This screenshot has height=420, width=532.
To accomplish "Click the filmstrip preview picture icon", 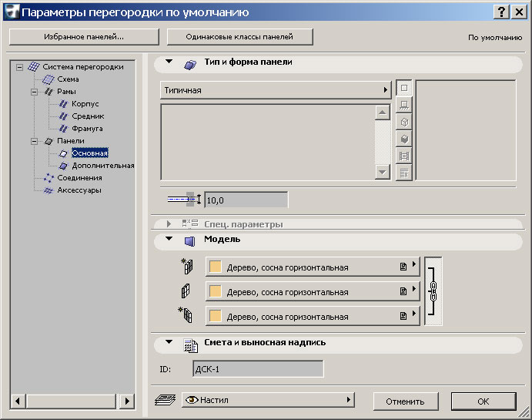I will (403, 156).
